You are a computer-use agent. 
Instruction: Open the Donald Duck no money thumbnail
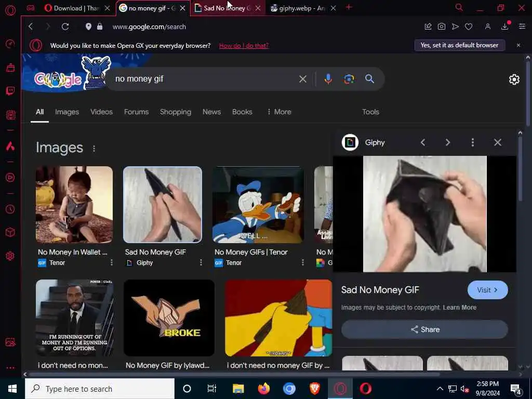[x=258, y=205]
